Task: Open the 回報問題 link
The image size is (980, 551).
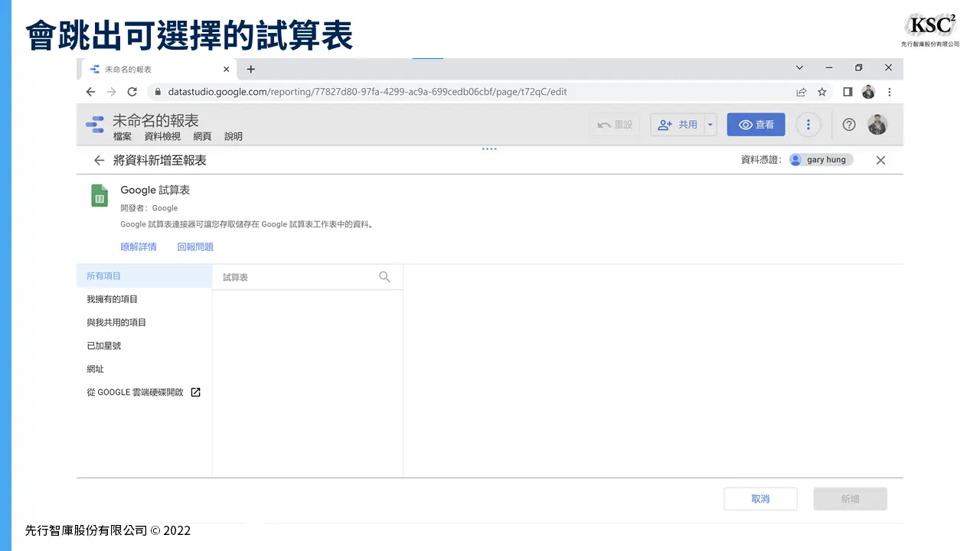Action: [x=195, y=246]
